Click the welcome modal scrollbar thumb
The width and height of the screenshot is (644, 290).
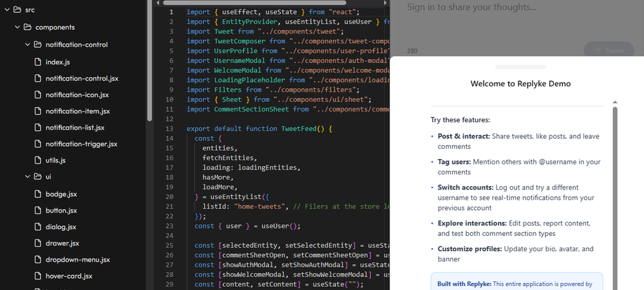tap(615, 198)
